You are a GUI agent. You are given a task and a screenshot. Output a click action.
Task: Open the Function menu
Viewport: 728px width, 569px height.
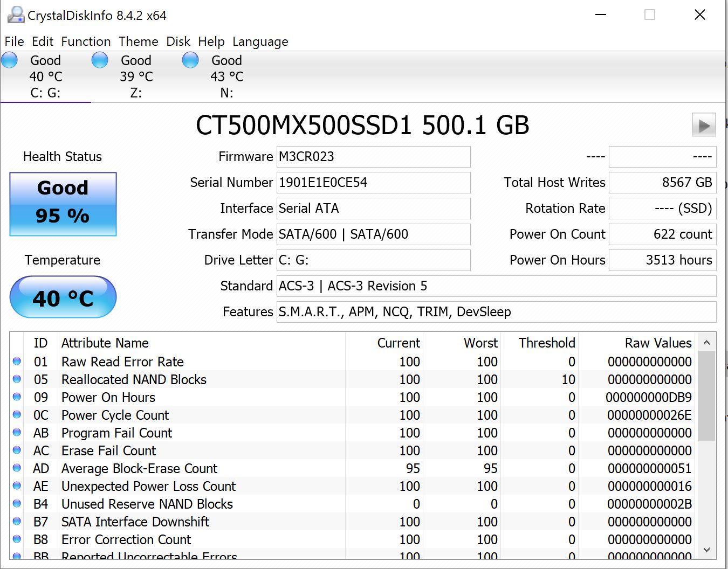(x=86, y=41)
